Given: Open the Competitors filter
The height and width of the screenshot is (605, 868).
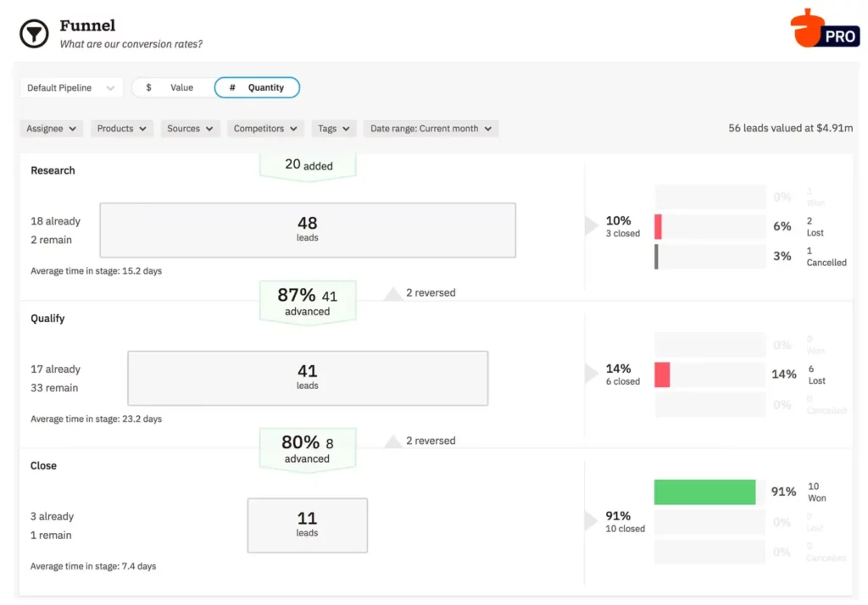Looking at the screenshot, I should (264, 128).
